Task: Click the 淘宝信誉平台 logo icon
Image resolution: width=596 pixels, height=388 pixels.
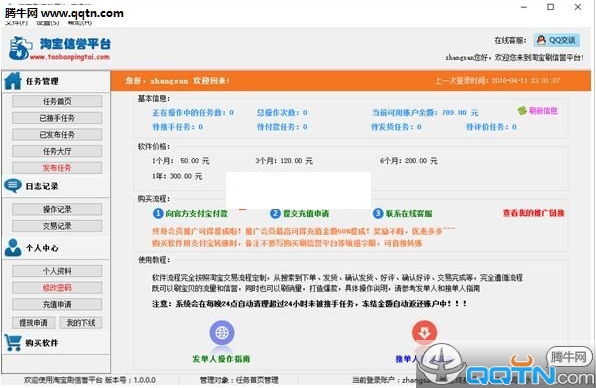Action: point(20,48)
